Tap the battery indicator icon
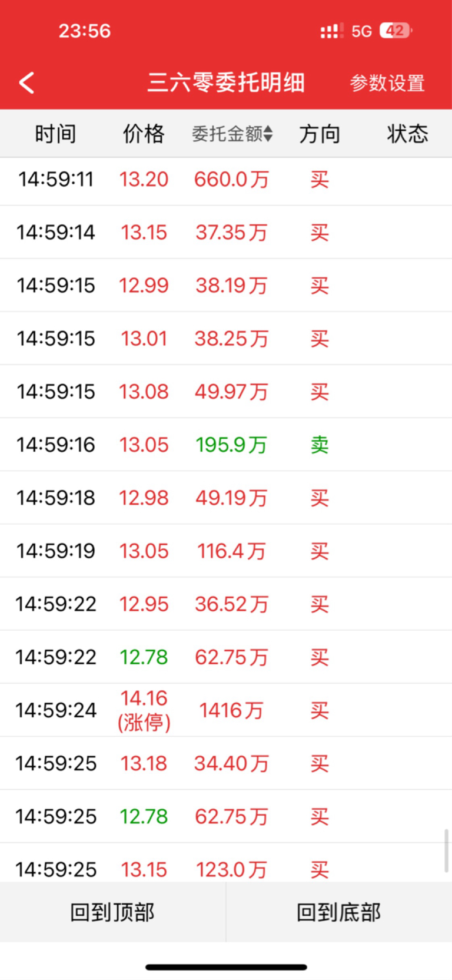452x980 pixels. (x=395, y=31)
